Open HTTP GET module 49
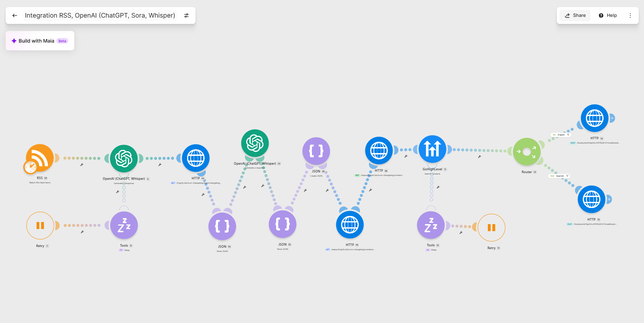Screen dimensions: 644x323 tap(350, 224)
